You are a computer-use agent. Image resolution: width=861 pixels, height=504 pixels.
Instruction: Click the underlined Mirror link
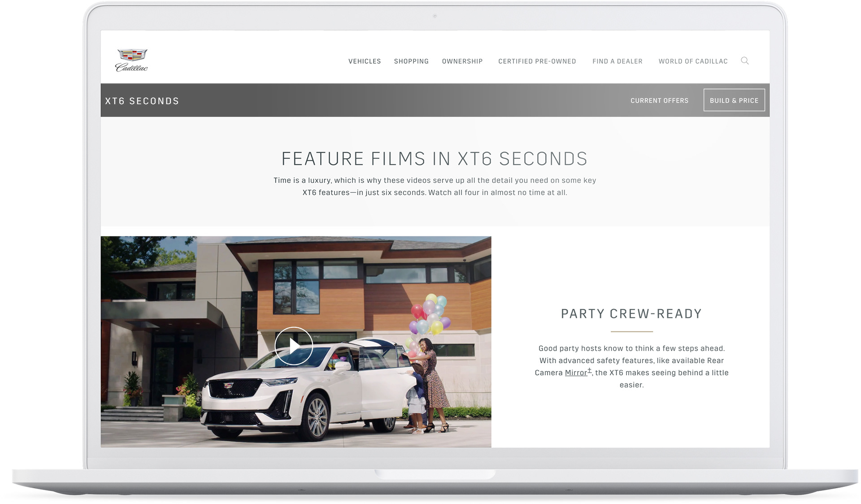575,373
